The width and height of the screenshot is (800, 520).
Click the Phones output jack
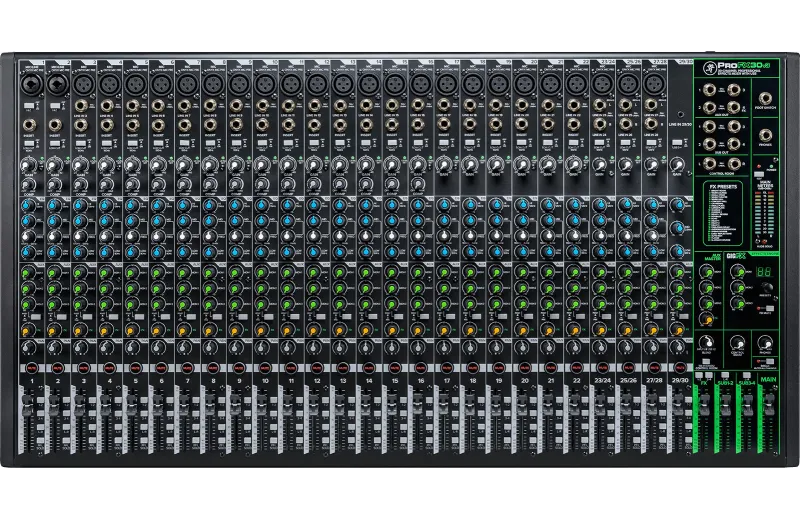click(x=765, y=135)
